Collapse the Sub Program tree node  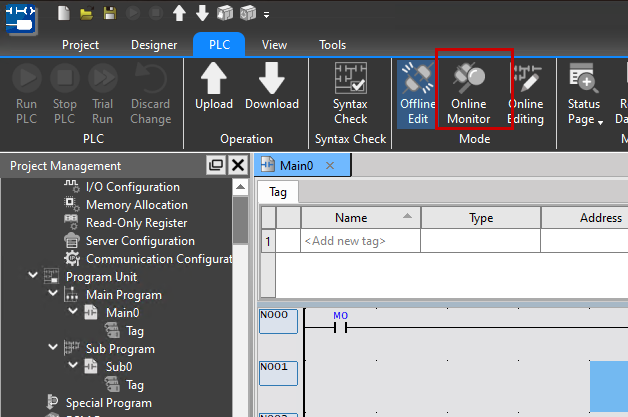pos(52,349)
